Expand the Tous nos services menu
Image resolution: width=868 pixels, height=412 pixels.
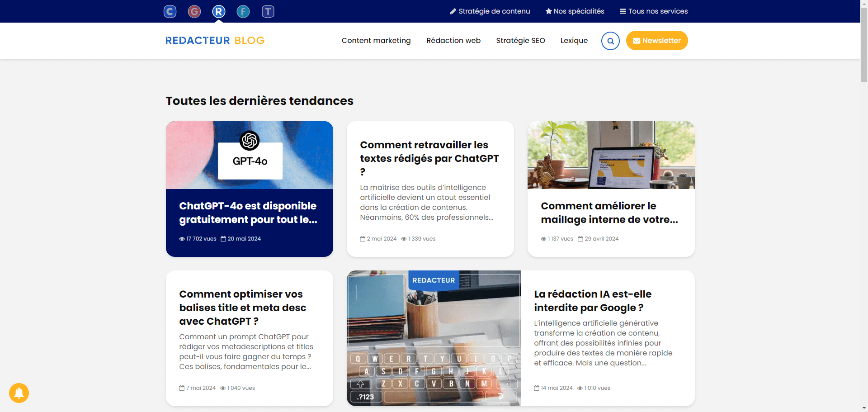[x=653, y=11]
